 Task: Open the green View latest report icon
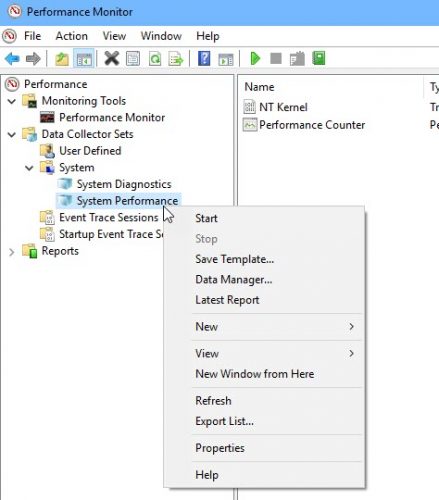[x=318, y=58]
